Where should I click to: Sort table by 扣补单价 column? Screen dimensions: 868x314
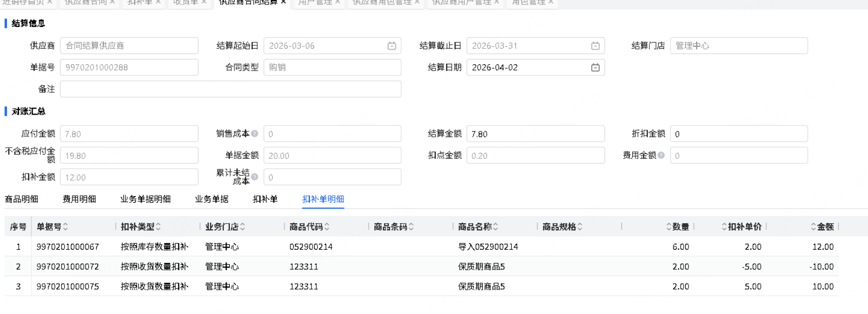pyautogui.click(x=725, y=227)
